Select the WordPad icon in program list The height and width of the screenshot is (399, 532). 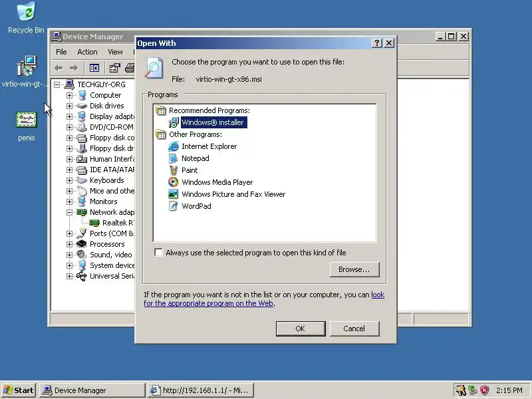click(174, 206)
